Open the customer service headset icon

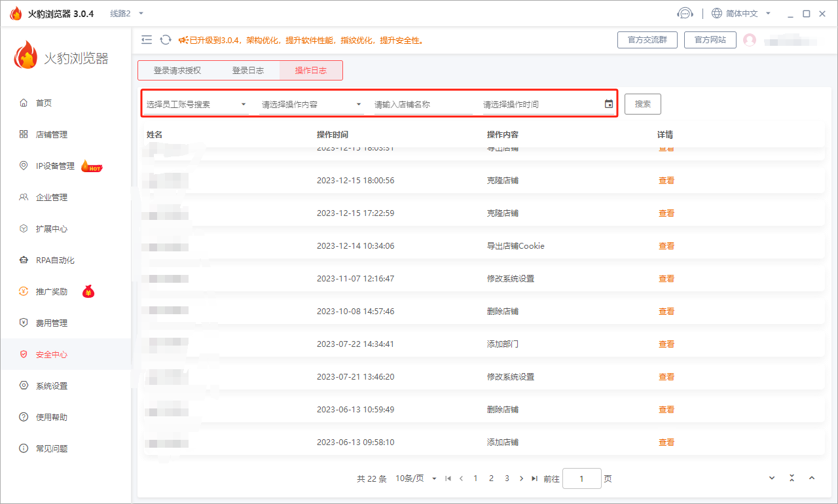click(685, 13)
